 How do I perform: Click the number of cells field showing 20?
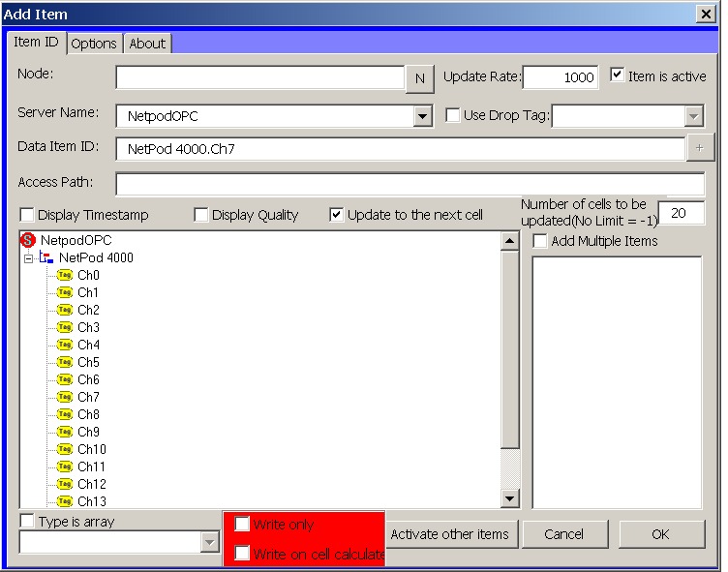(682, 213)
